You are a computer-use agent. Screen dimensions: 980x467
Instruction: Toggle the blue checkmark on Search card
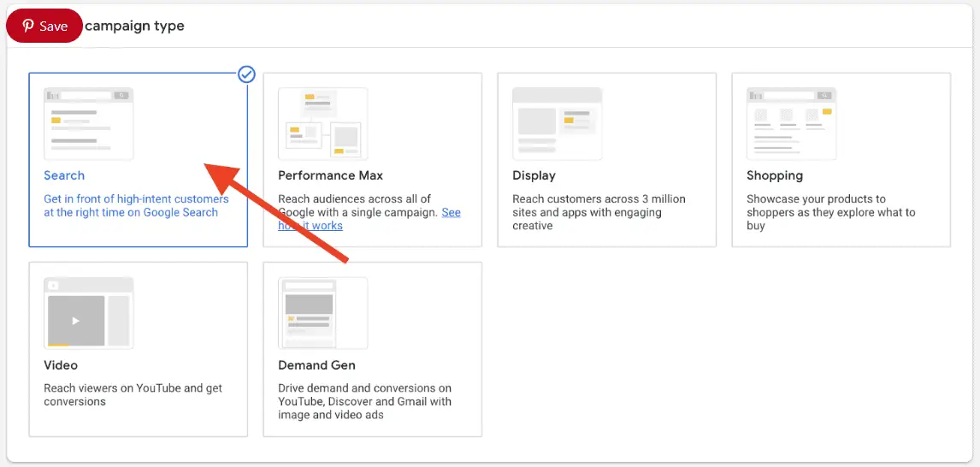pyautogui.click(x=247, y=75)
